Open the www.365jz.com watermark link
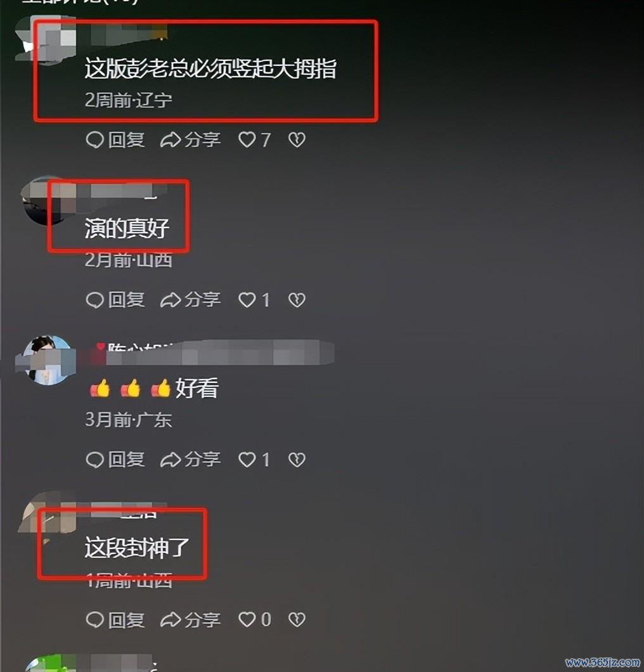 [x=602, y=662]
